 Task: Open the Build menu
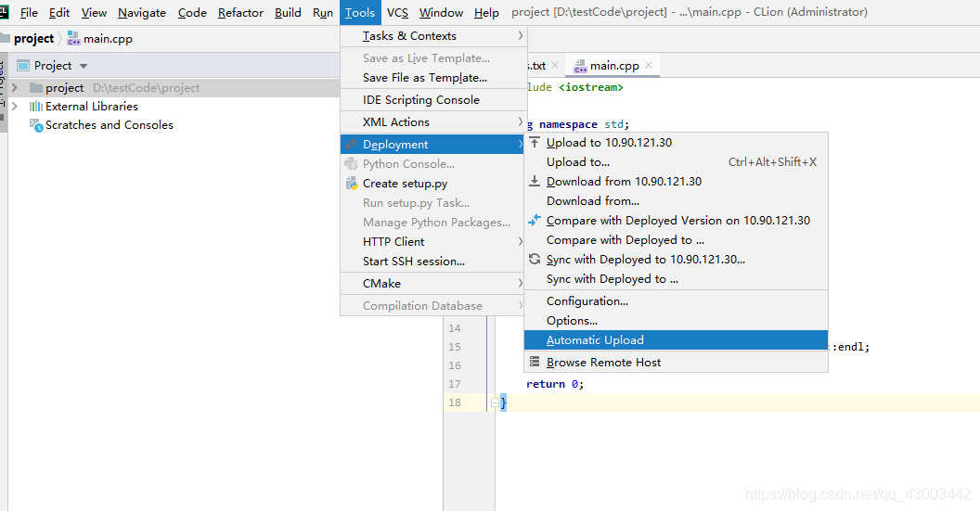pyautogui.click(x=288, y=12)
